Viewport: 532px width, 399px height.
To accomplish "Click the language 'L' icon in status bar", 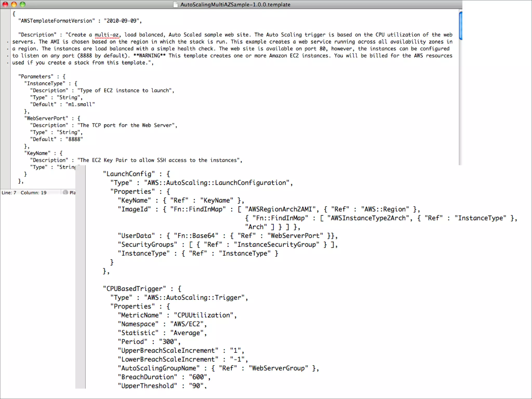I will [x=65, y=192].
